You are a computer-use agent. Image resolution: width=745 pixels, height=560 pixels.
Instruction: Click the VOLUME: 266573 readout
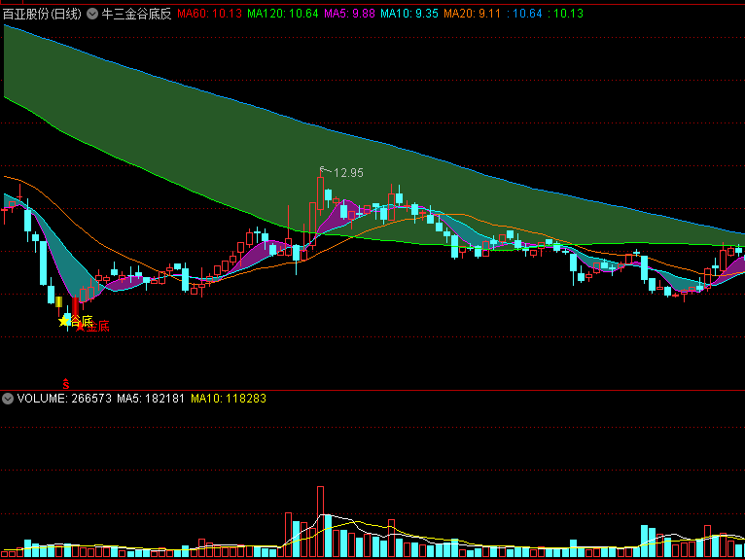point(64,399)
